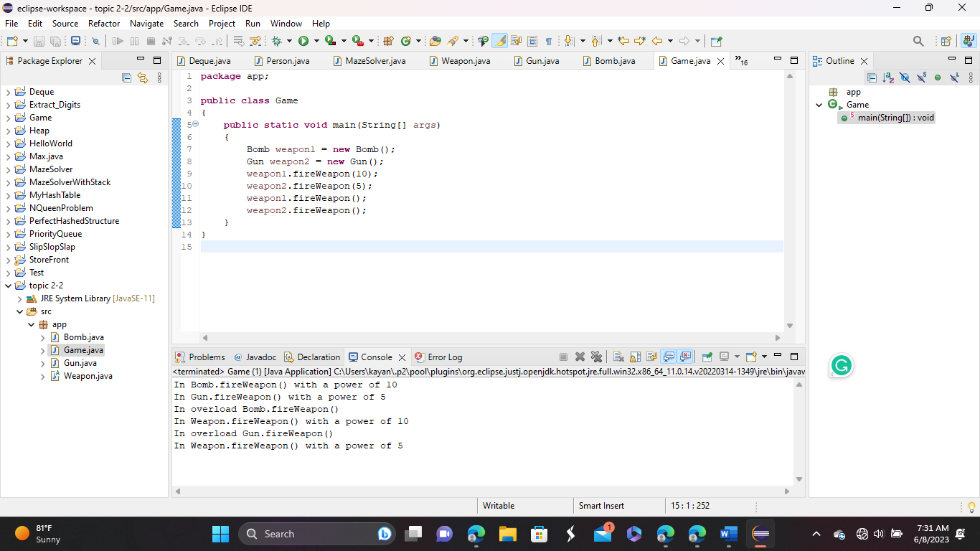Toggle Hide Non-Public Members in Outline
Image resolution: width=980 pixels, height=551 pixels.
tap(938, 77)
